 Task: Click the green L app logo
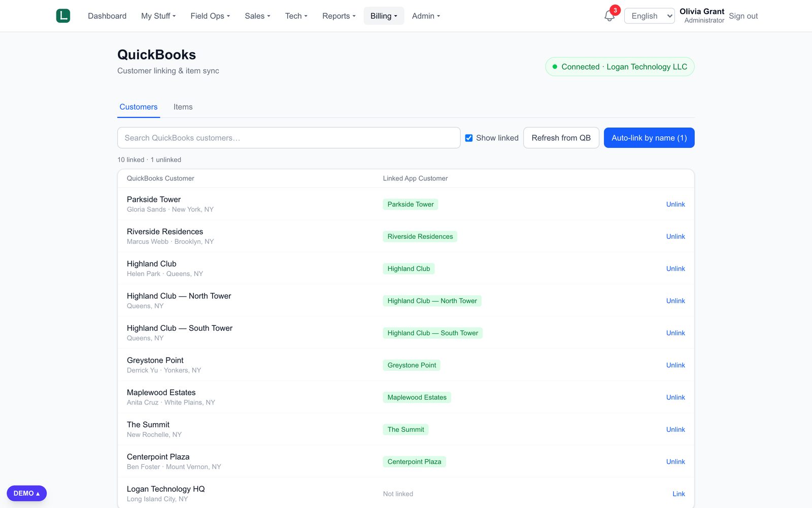coord(63,16)
